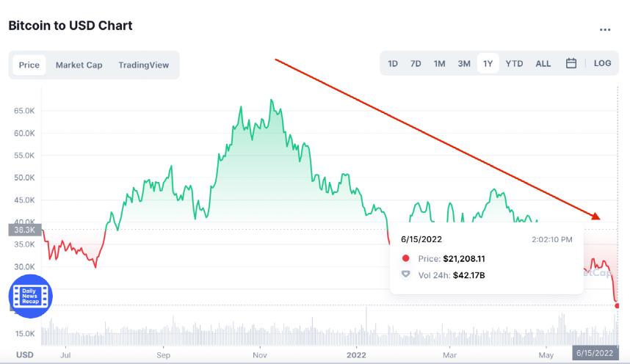Switch to the Price tab
This screenshot has height=364, width=630.
[29, 65]
